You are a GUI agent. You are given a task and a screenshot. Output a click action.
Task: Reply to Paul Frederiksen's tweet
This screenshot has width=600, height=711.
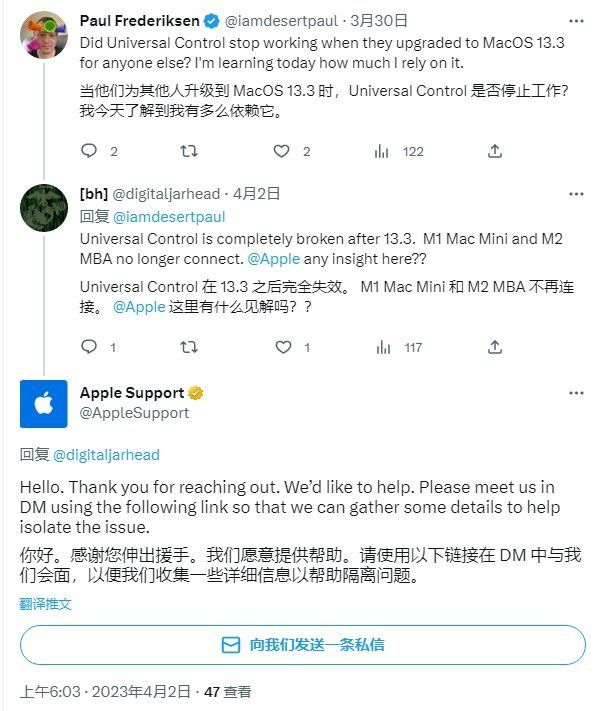(x=89, y=151)
